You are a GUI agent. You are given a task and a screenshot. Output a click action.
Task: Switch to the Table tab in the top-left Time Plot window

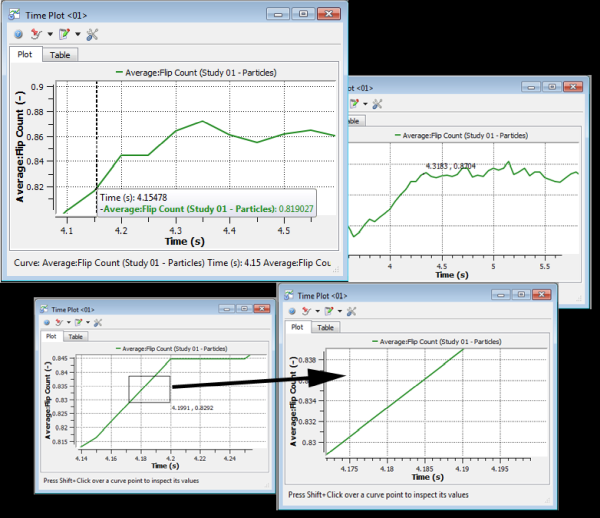[x=62, y=55]
